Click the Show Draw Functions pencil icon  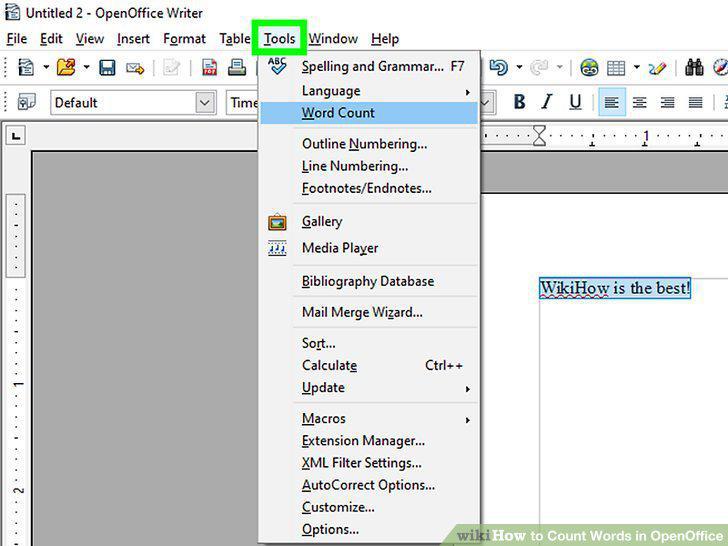[x=657, y=69]
